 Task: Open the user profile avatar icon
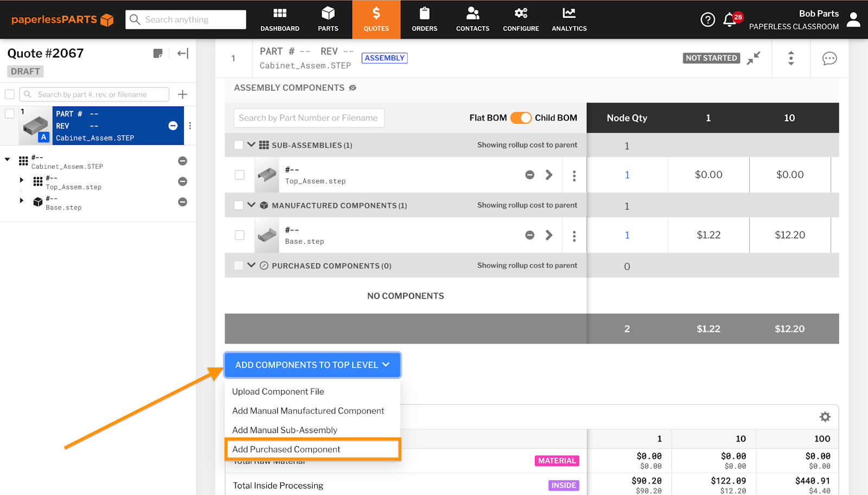pos(853,20)
